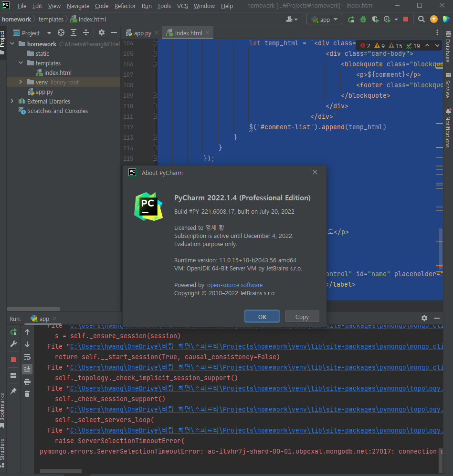453x476 pixels.
Task: Restore layout icon in Run panel
Action: tap(13, 375)
